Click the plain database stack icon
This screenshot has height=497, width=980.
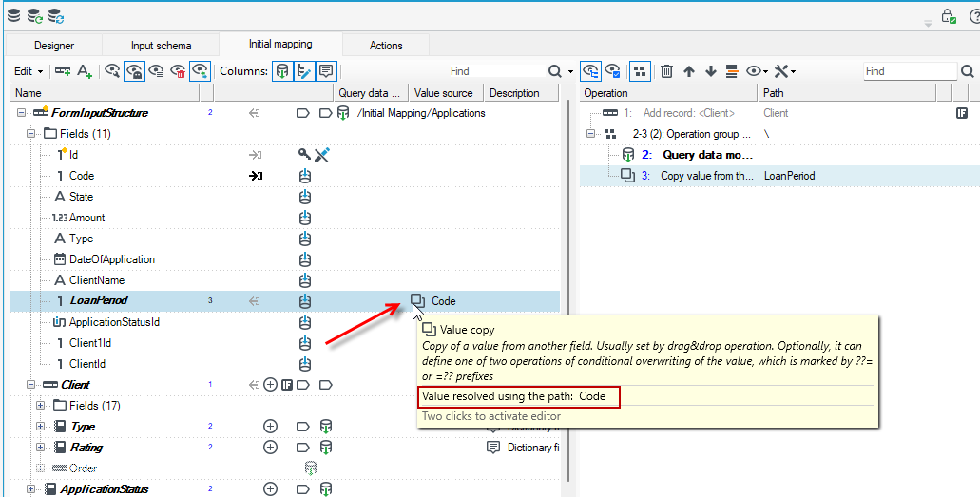tap(13, 15)
